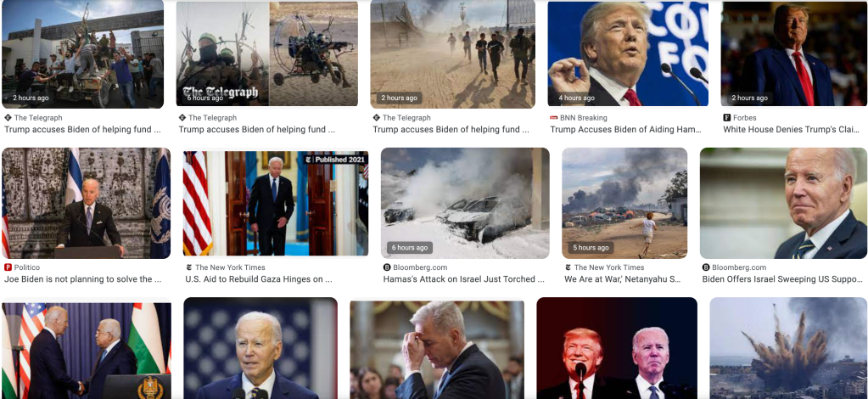Image resolution: width=868 pixels, height=399 pixels.
Task: Select the explosion over city thumbnail
Action: coord(788,348)
